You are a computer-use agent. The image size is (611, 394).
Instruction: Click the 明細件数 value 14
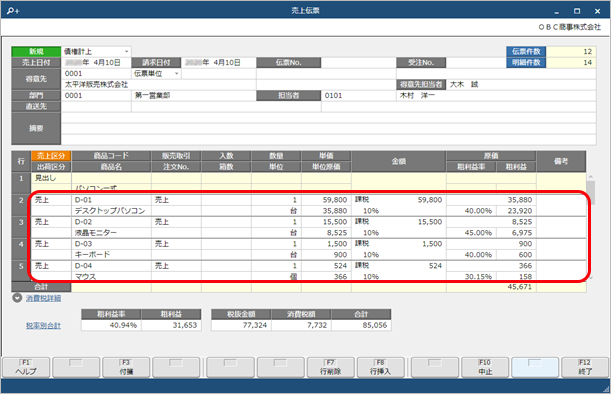(571, 62)
